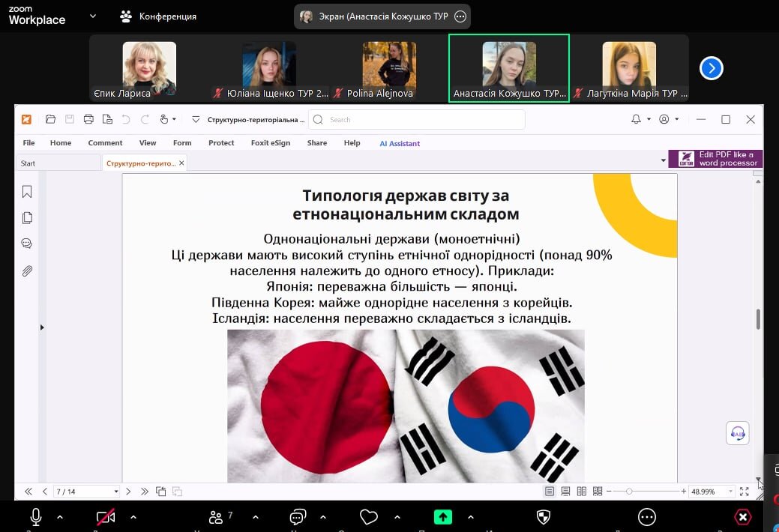Screen dimensions: 779x532
Task: Turn on the Zoom camera
Action: [x=106, y=517]
